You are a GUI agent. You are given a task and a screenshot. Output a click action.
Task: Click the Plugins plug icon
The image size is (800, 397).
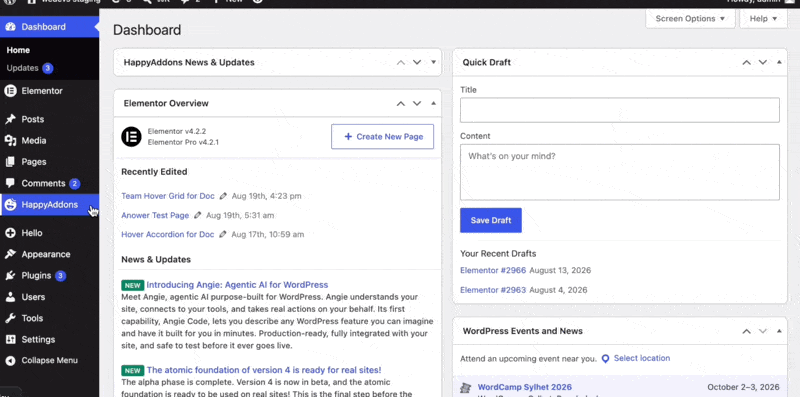click(10, 276)
